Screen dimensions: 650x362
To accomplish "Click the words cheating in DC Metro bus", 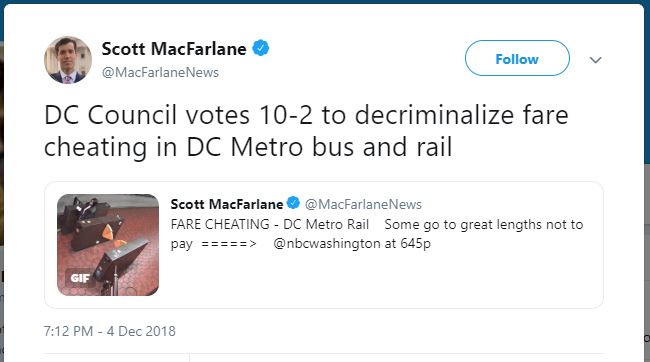I will pos(200,148).
